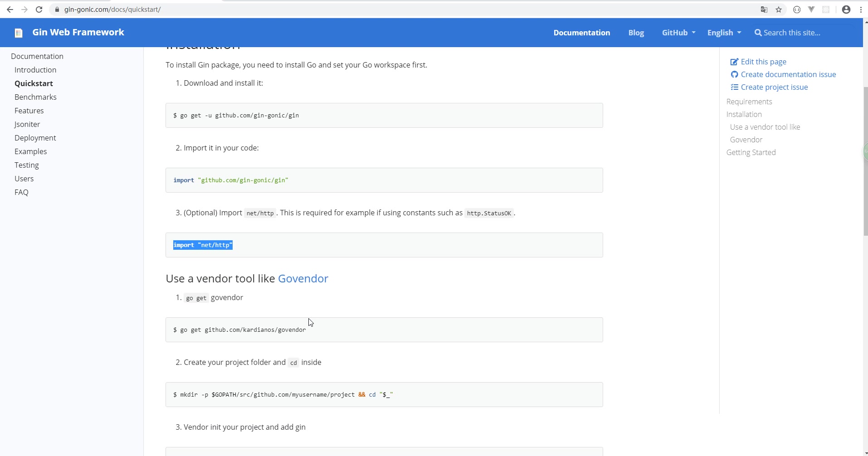This screenshot has height=456, width=868.
Task: Click Edit this page link
Action: [x=763, y=62]
